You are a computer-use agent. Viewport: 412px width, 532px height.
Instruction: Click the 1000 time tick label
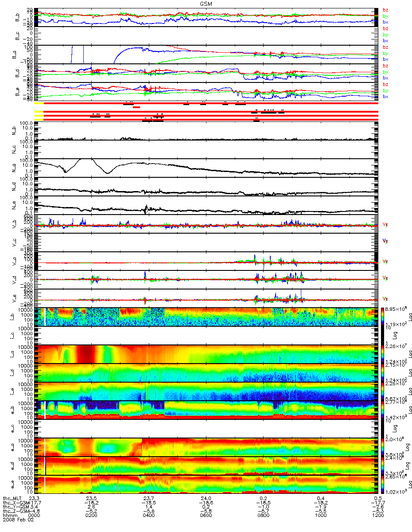pyautogui.click(x=320, y=516)
